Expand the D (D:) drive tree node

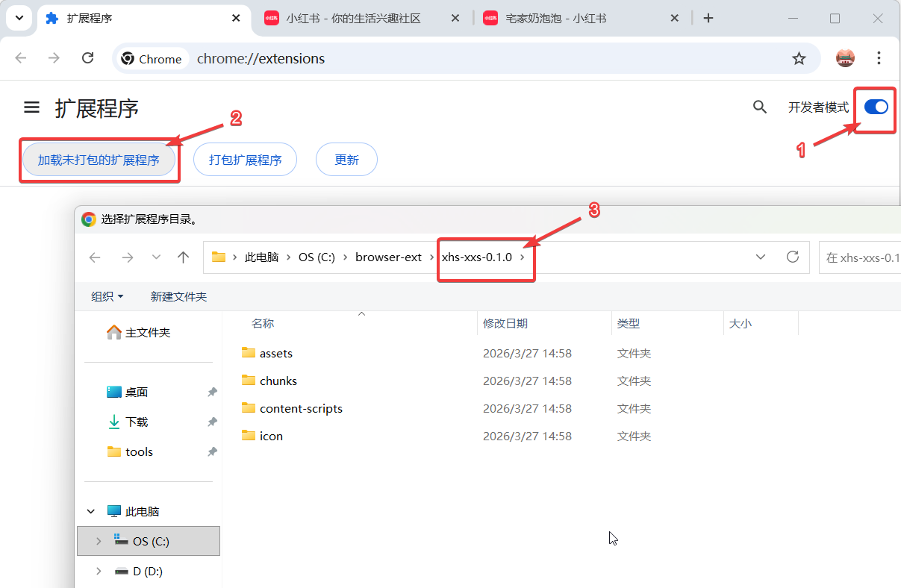click(x=99, y=572)
